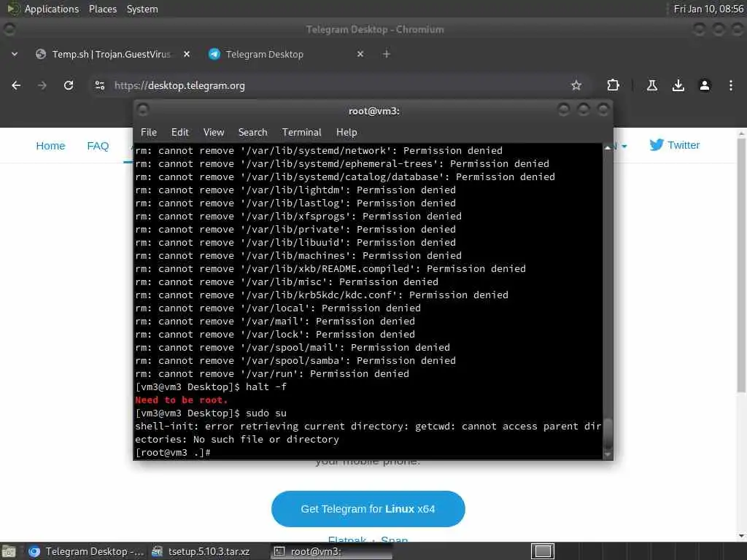Image resolution: width=747 pixels, height=560 pixels.
Task: Bookmark this page with the star
Action: [x=576, y=85]
